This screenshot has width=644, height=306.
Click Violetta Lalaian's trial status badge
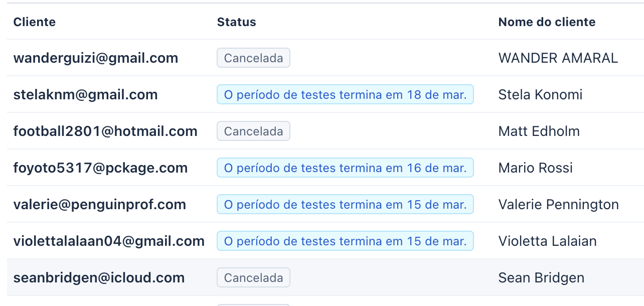[x=345, y=241]
